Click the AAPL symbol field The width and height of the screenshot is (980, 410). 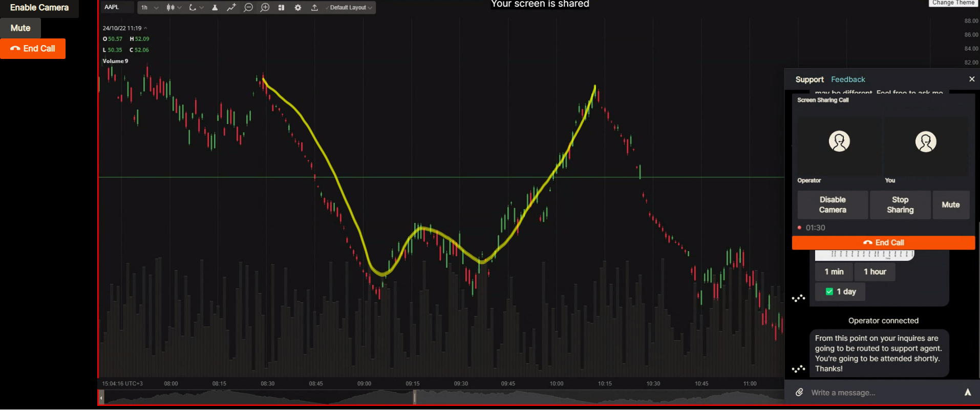click(117, 7)
